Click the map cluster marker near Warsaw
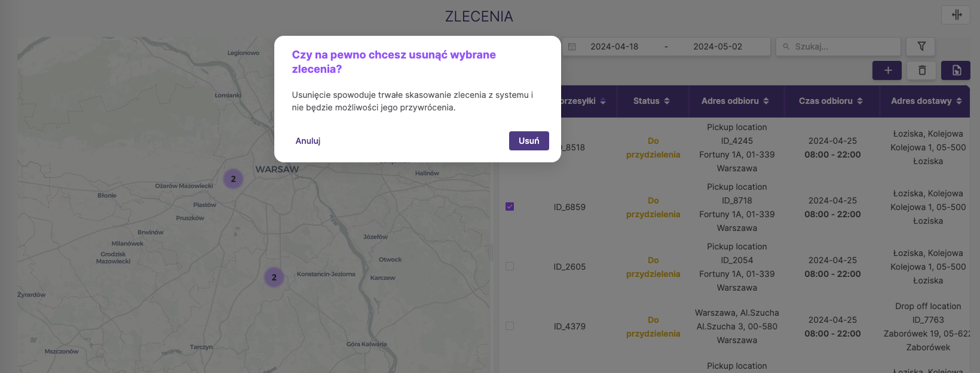The height and width of the screenshot is (373, 980). click(x=233, y=178)
